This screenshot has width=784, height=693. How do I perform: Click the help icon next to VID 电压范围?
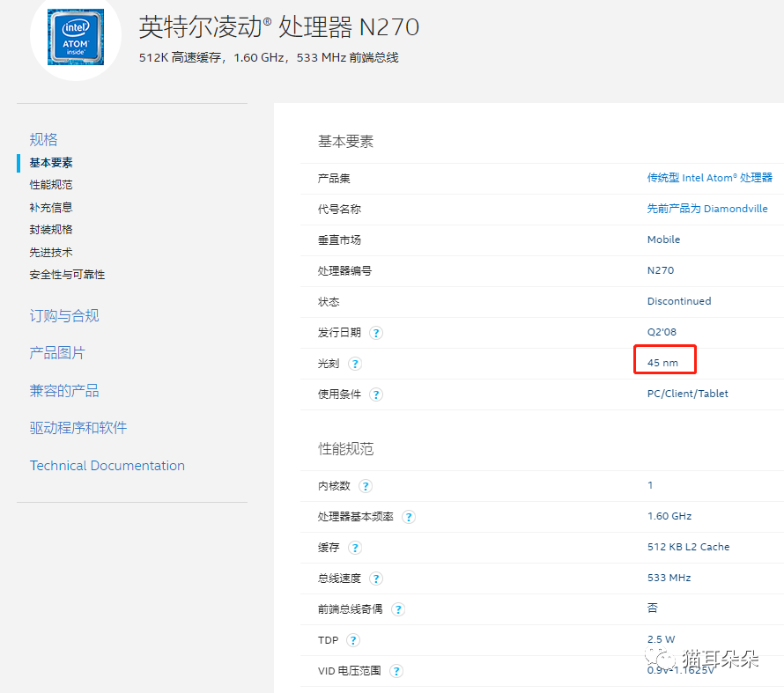(396, 671)
